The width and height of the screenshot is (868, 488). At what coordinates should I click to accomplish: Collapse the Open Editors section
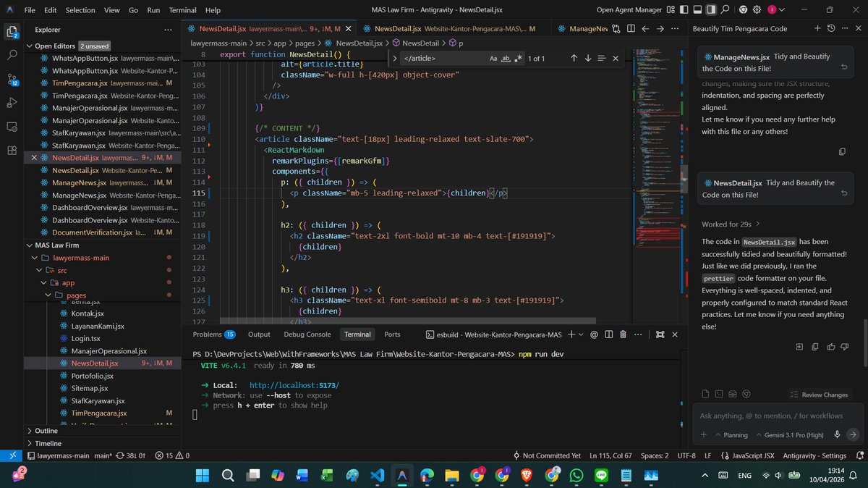click(30, 46)
